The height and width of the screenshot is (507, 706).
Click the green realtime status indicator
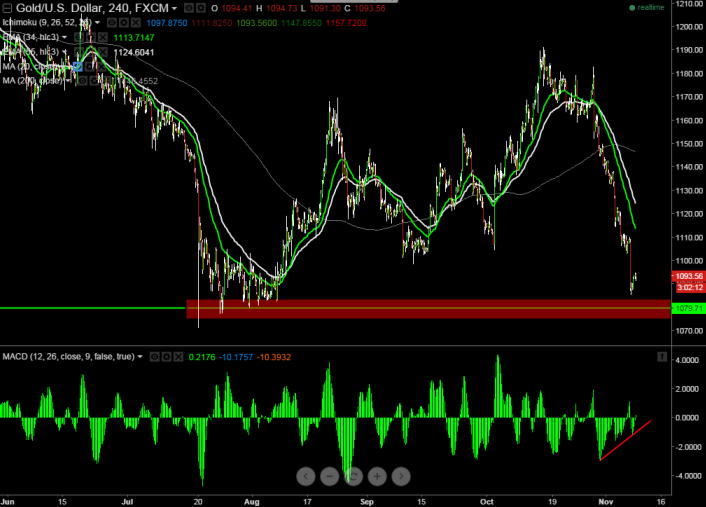click(x=647, y=7)
